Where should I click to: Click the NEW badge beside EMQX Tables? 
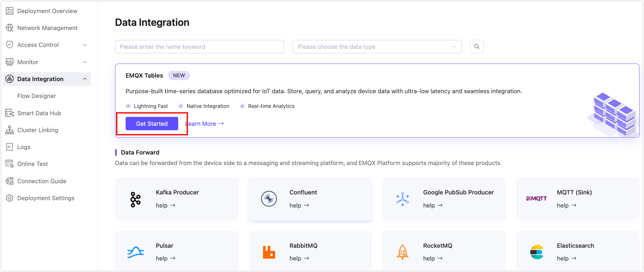(x=179, y=75)
